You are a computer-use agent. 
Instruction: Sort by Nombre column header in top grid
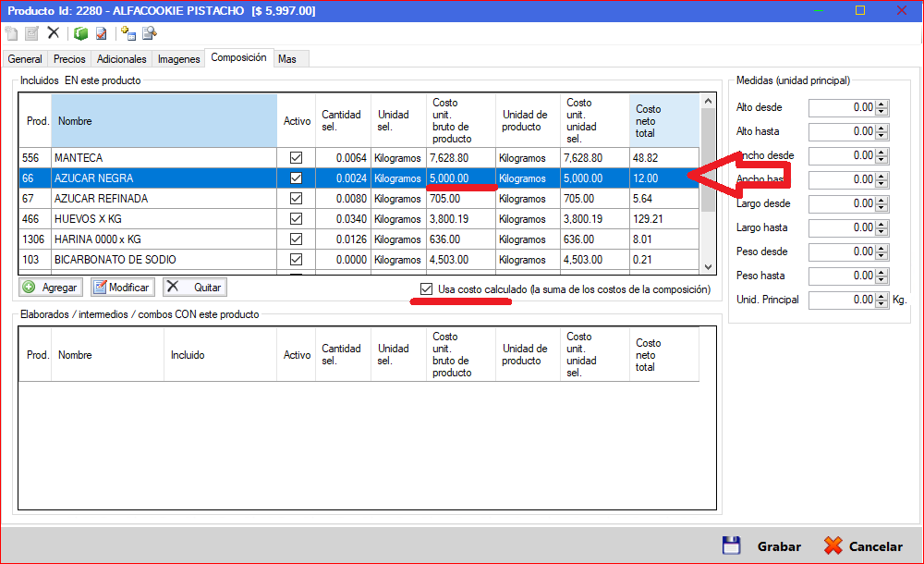point(164,121)
